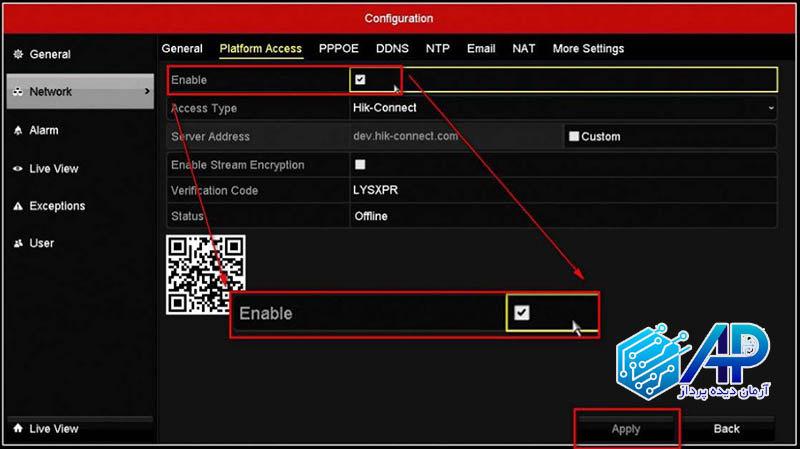The height and width of the screenshot is (449, 800).
Task: Check the Custom server address box
Action: tap(574, 136)
